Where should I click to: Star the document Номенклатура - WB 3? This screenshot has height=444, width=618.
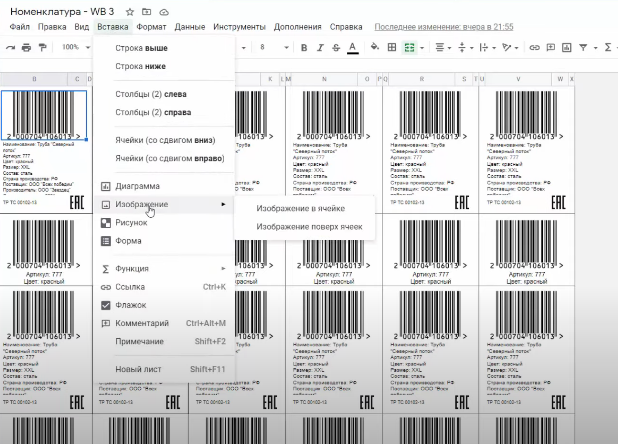point(130,12)
